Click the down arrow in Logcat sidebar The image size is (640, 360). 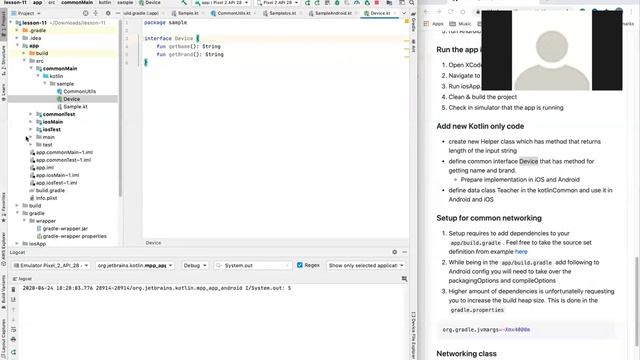click(13, 320)
